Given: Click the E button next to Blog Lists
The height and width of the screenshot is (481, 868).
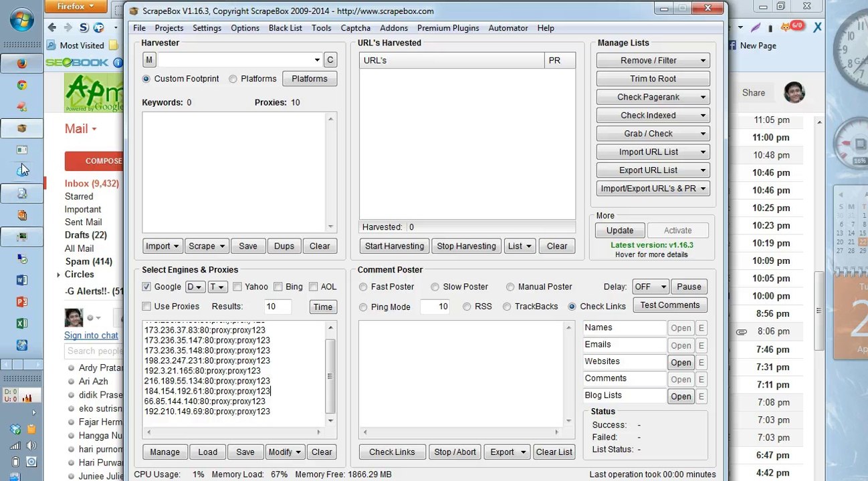Looking at the screenshot, I should [x=701, y=396].
